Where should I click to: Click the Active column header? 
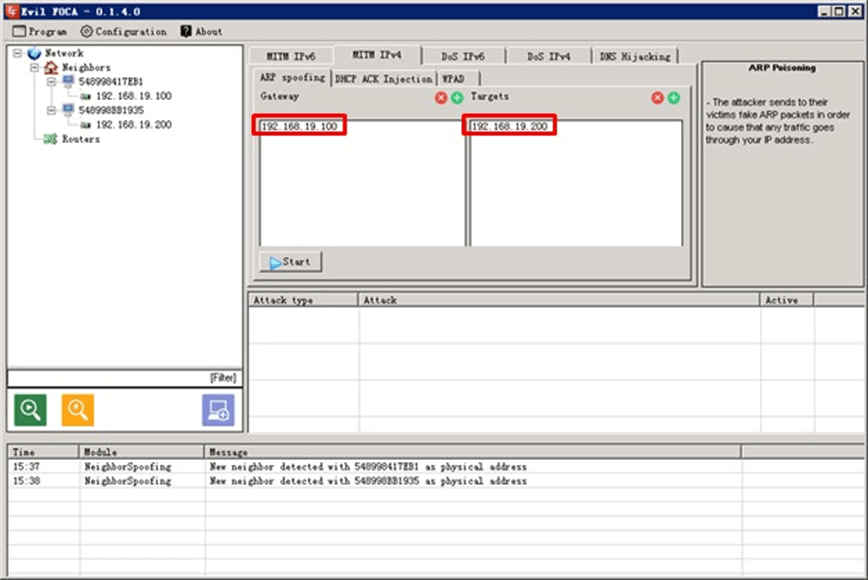[x=787, y=300]
